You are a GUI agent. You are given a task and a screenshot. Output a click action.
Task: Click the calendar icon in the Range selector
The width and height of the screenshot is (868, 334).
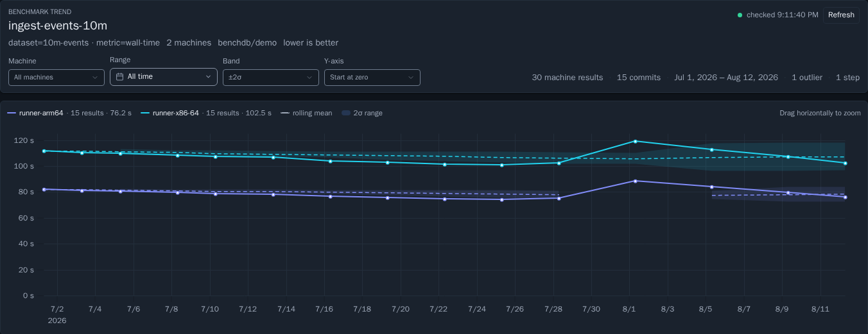[x=120, y=76]
